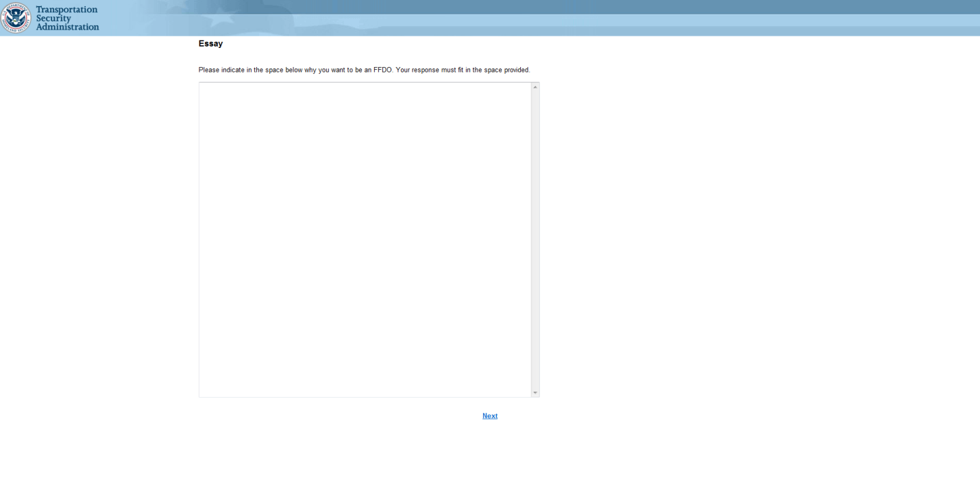This screenshot has height=495, width=980.
Task: Click the word Administration in the header
Action: pos(67,27)
